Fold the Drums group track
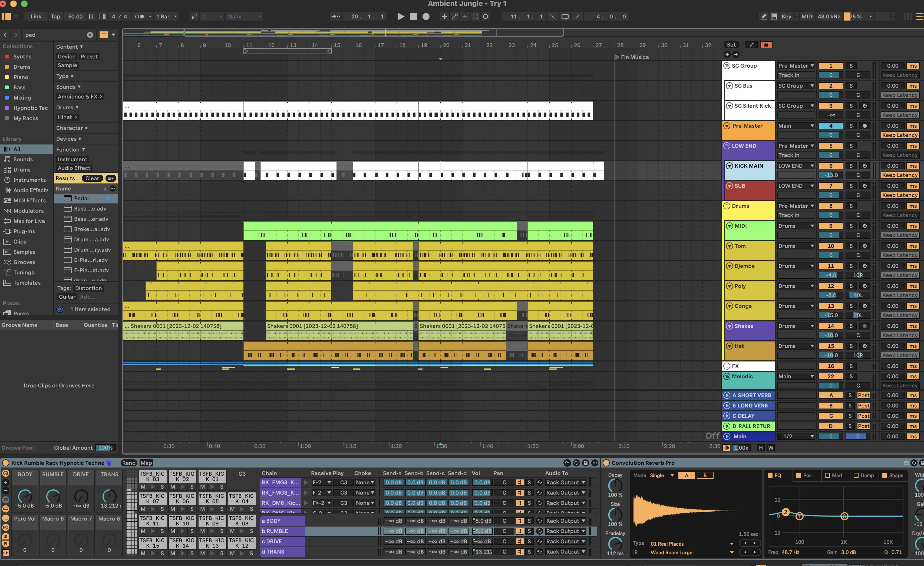This screenshot has height=566, width=924. (726, 206)
